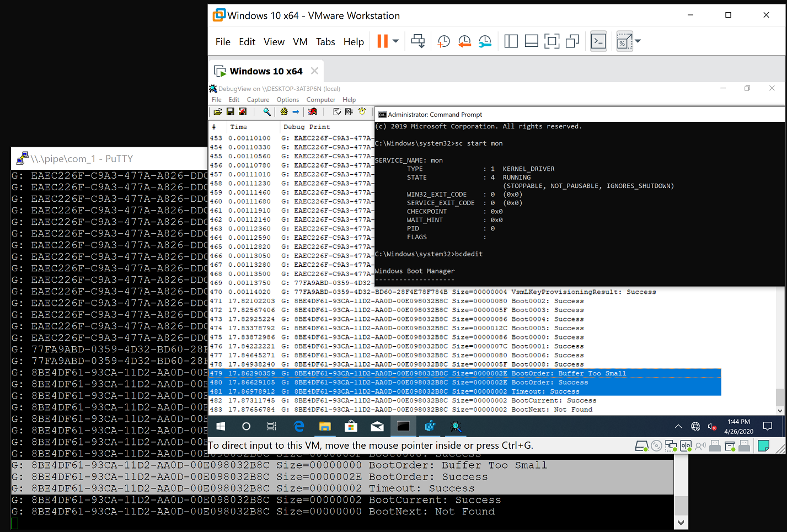Viewport: 787px width, 532px height.
Task: Open VMware Edit menu
Action: click(x=247, y=42)
